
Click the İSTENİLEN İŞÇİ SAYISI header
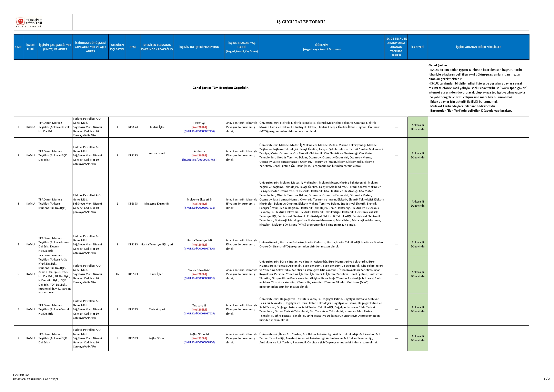[117, 47]
